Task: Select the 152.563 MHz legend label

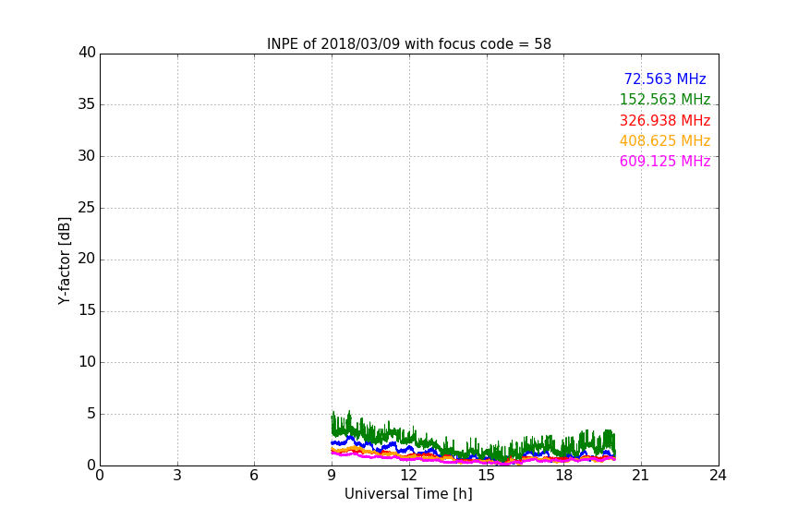Action: [665, 99]
